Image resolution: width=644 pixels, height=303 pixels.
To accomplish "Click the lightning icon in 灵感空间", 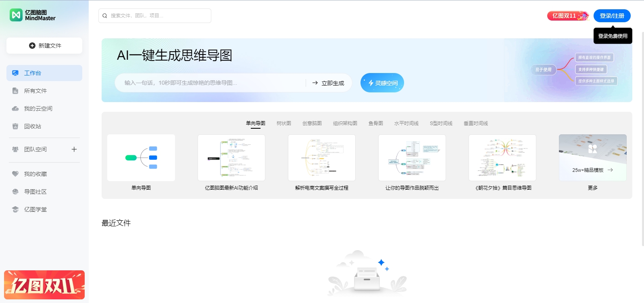I will 371,83.
